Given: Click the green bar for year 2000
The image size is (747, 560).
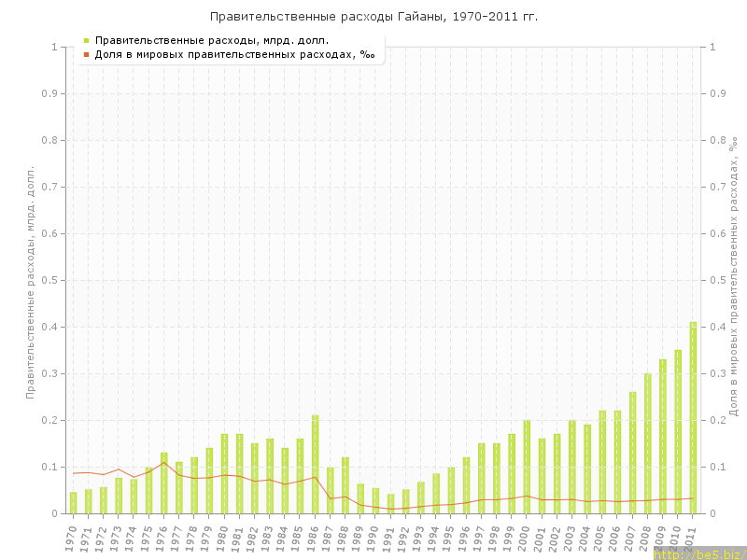Looking at the screenshot, I should pyautogui.click(x=527, y=467).
